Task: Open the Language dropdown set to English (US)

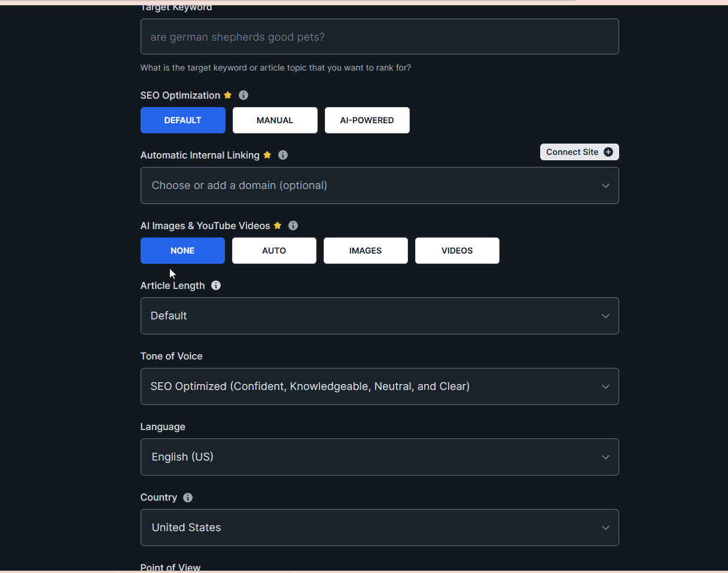Action: pos(379,457)
